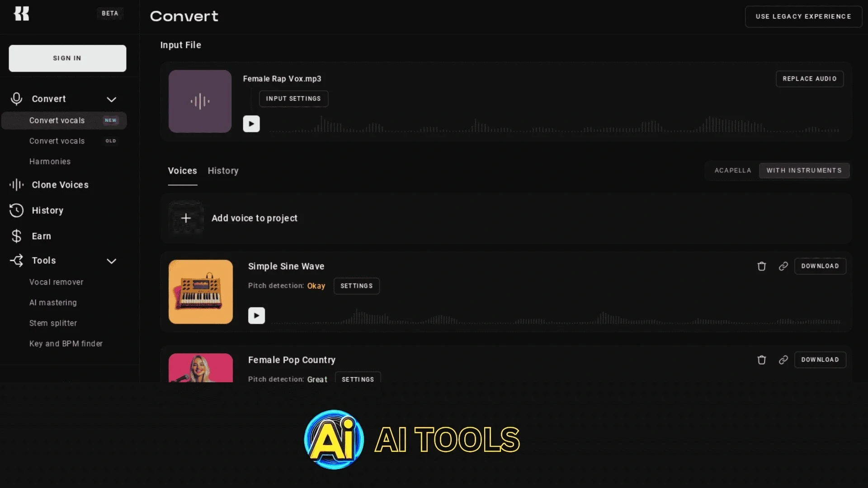The height and width of the screenshot is (488, 868).
Task: Click Use Legacy Experience
Action: tap(803, 16)
